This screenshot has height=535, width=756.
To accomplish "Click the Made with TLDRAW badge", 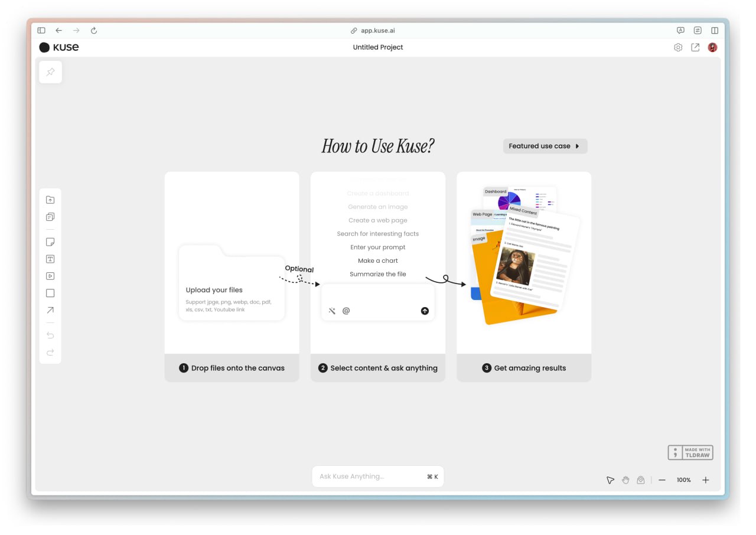I will (690, 453).
